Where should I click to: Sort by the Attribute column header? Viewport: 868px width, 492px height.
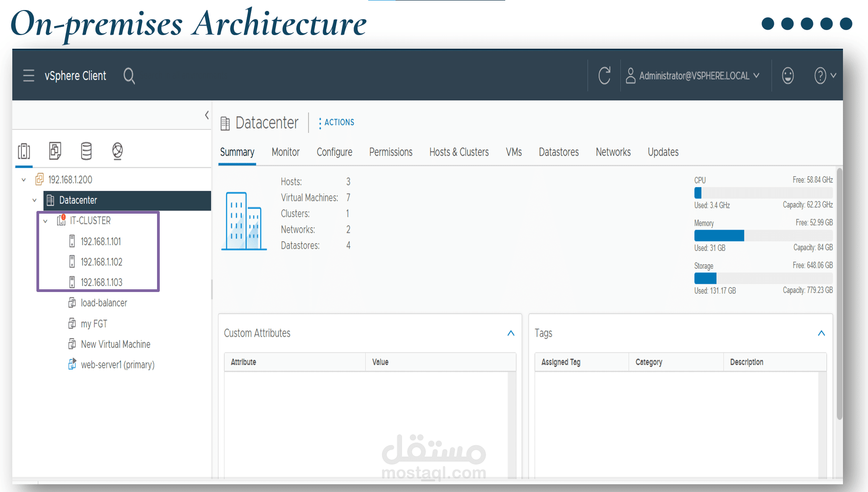(x=295, y=362)
